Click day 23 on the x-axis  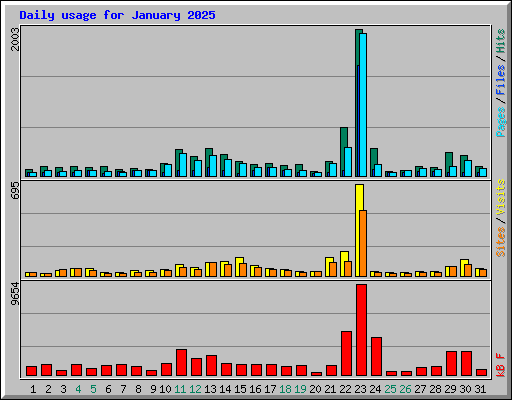click(x=360, y=389)
